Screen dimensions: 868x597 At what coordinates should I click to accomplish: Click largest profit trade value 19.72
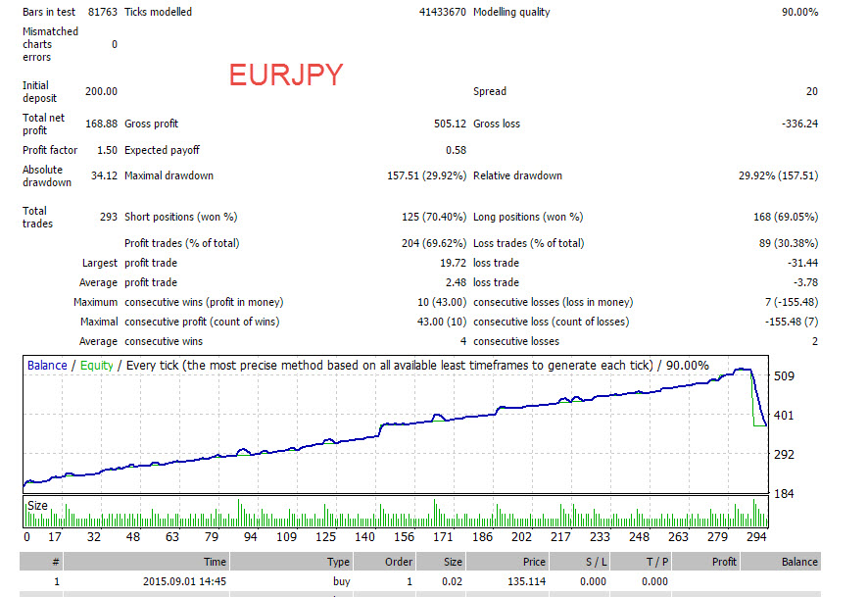point(453,263)
